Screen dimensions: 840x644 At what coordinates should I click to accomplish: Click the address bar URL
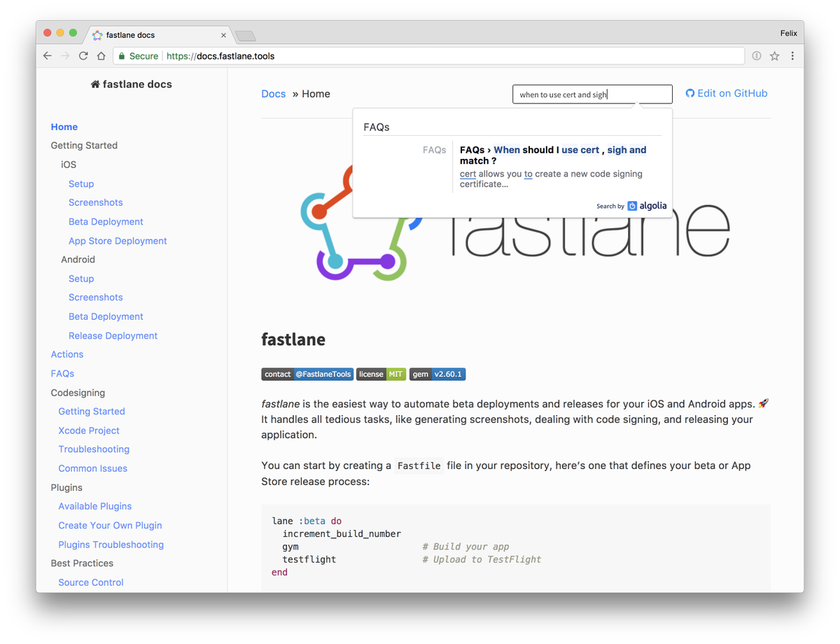[x=220, y=56]
